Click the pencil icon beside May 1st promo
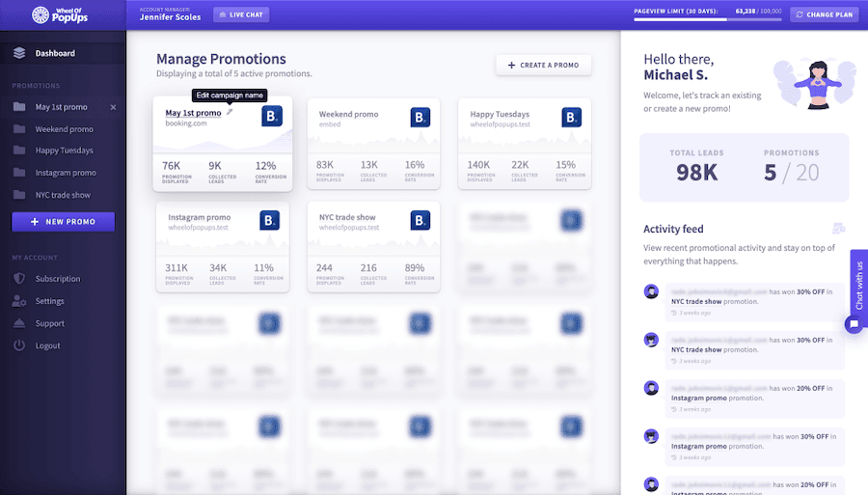Screen dimensions: 868x495 click(230, 113)
